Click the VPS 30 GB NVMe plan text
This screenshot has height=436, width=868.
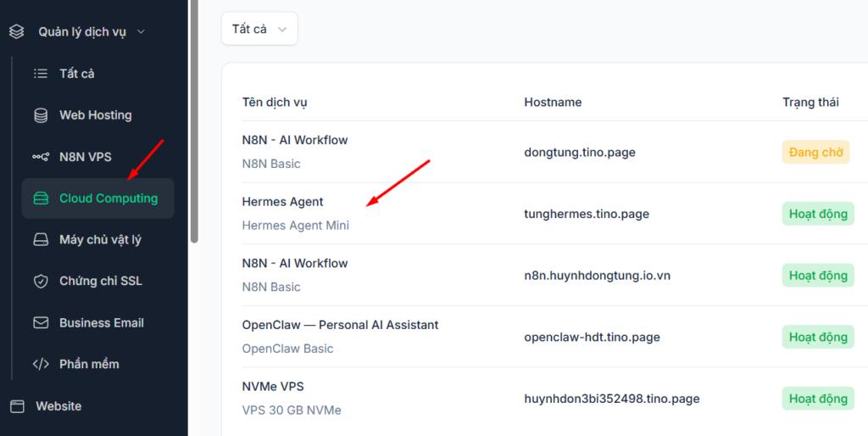(x=292, y=410)
